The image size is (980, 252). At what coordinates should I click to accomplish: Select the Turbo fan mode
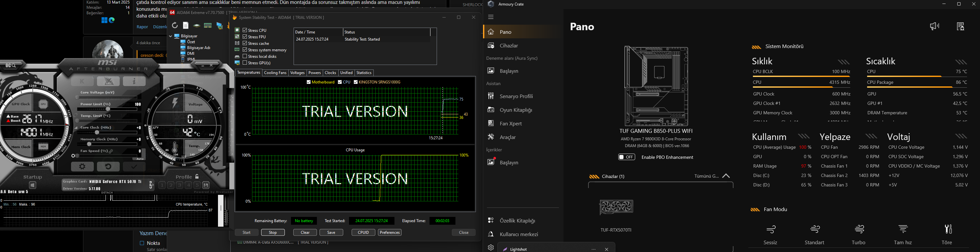tap(859, 234)
